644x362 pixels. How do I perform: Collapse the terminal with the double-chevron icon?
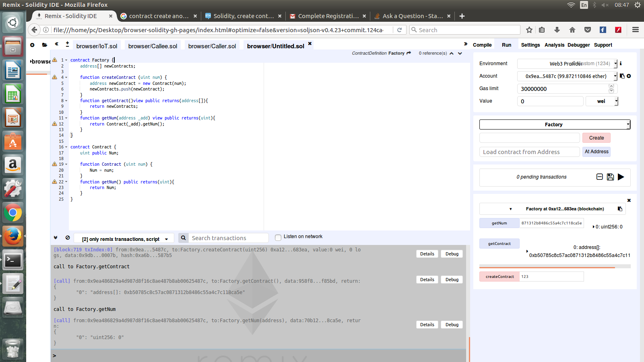click(x=56, y=237)
